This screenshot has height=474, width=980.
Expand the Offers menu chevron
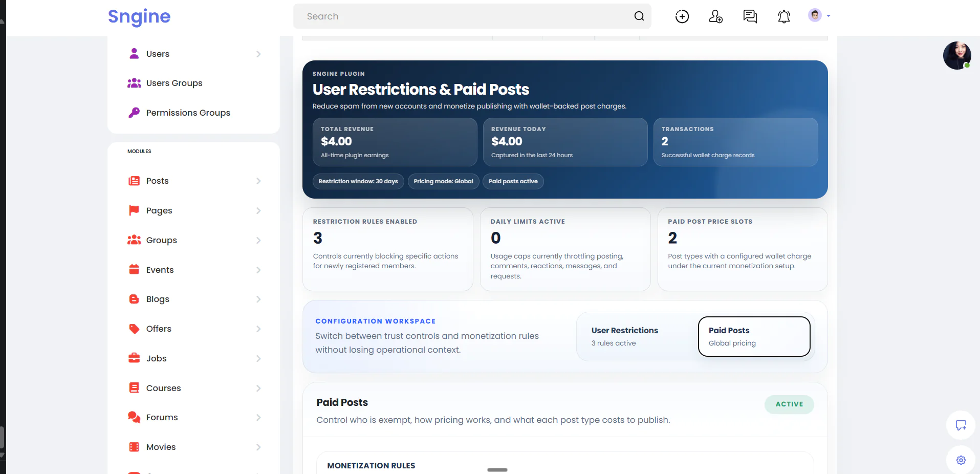[258, 329]
